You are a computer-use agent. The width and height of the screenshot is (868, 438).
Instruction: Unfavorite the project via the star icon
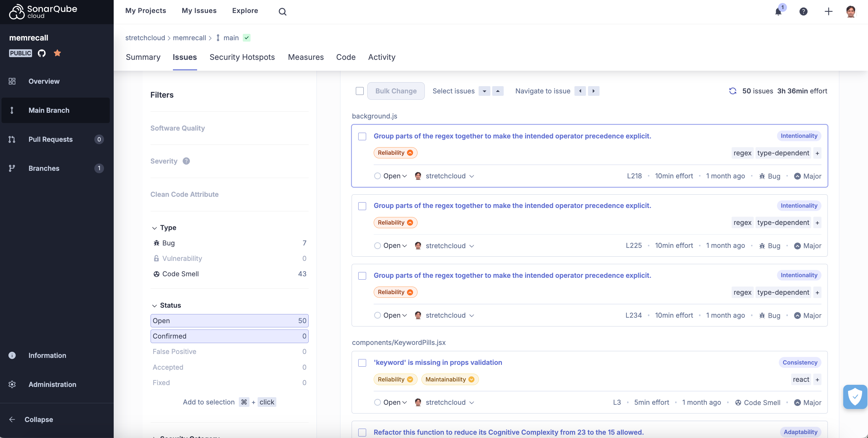click(57, 53)
